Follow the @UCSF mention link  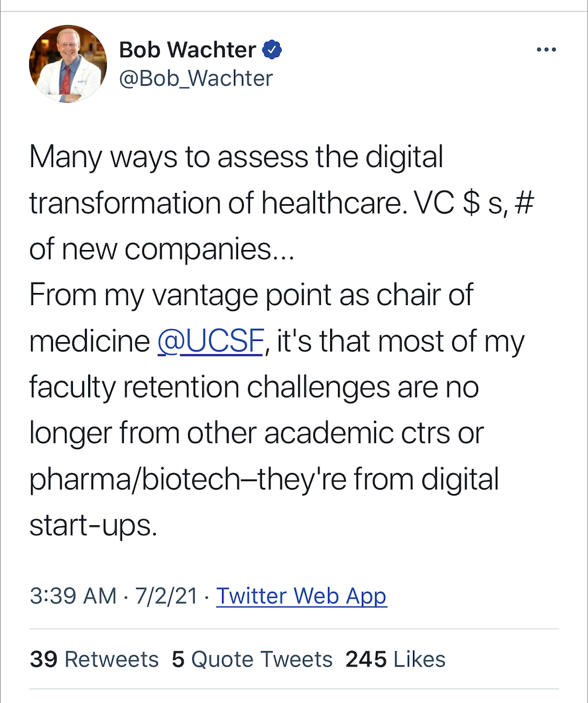point(210,341)
